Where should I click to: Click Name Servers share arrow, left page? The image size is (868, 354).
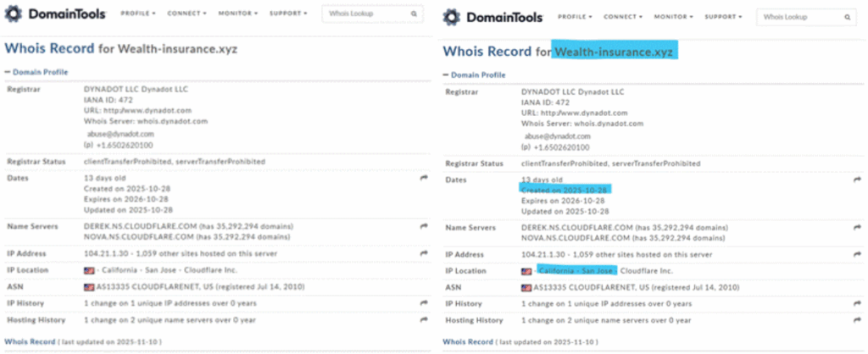[424, 225]
